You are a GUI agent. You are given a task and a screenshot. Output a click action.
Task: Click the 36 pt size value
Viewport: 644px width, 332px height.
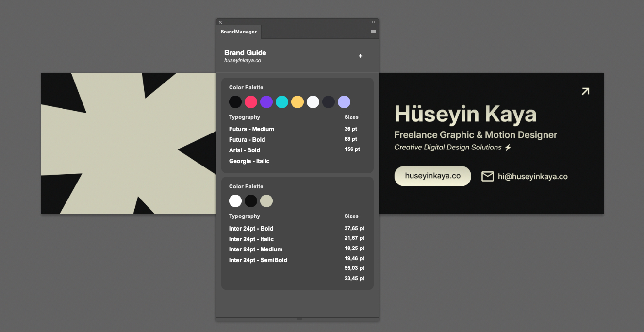pos(351,129)
